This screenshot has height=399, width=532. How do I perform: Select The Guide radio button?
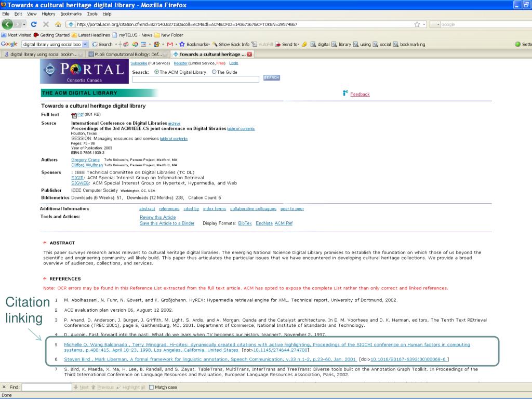(214, 72)
